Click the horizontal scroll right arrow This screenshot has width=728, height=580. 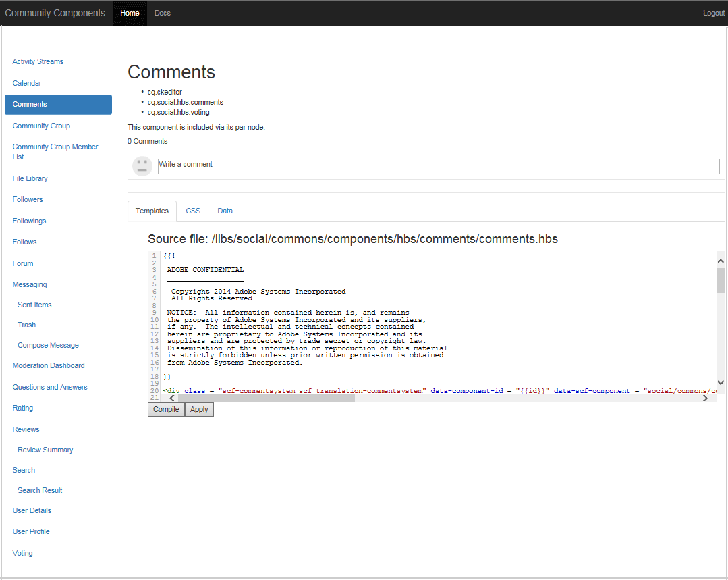click(705, 398)
